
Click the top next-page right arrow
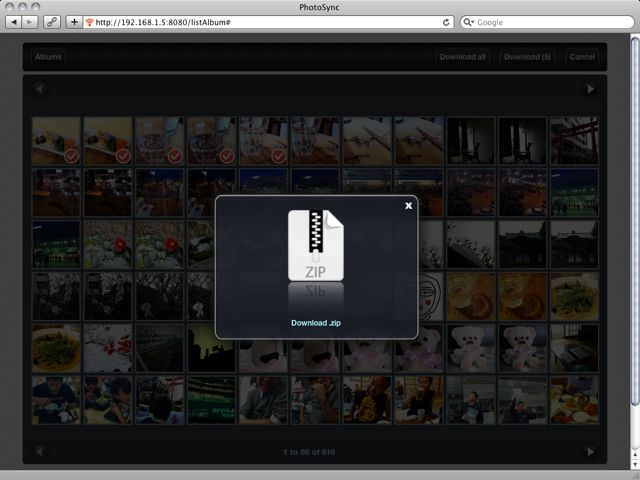pyautogui.click(x=590, y=89)
